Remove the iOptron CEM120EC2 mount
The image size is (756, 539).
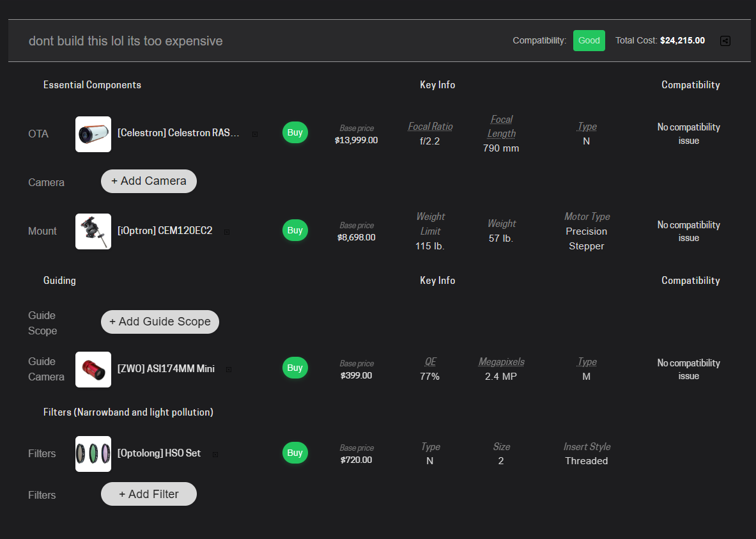pyautogui.click(x=226, y=231)
